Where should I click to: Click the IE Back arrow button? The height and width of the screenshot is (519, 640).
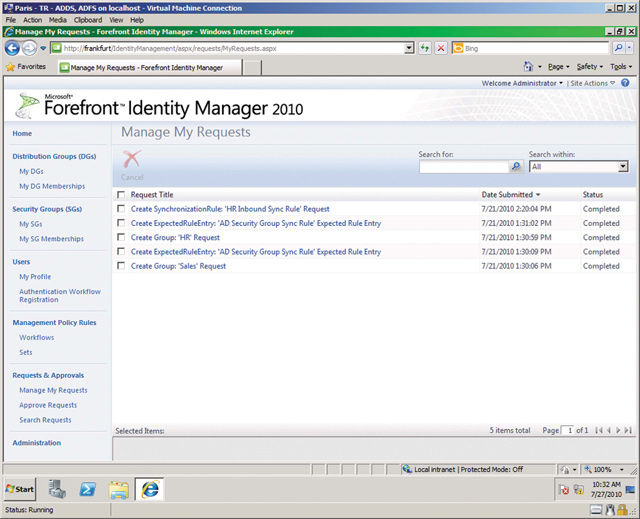tap(12, 48)
